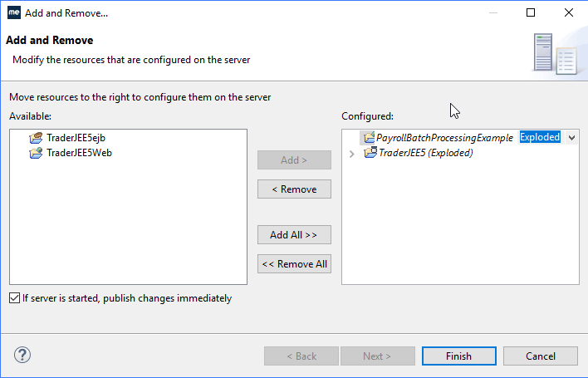588x378 pixels.
Task: Open the Exploded deployment type dropdown
Action: [571, 138]
